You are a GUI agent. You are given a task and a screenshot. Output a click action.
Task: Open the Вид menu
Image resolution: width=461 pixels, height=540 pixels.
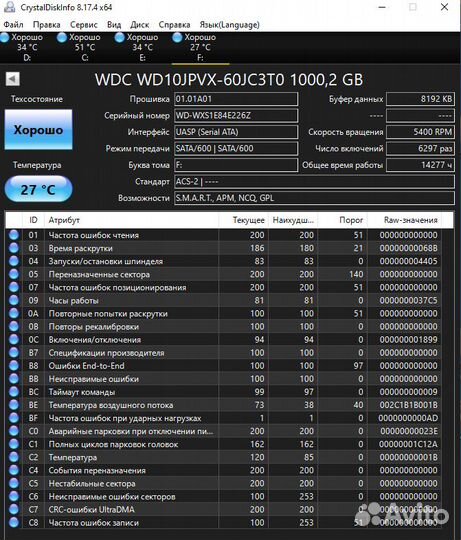[x=114, y=25]
